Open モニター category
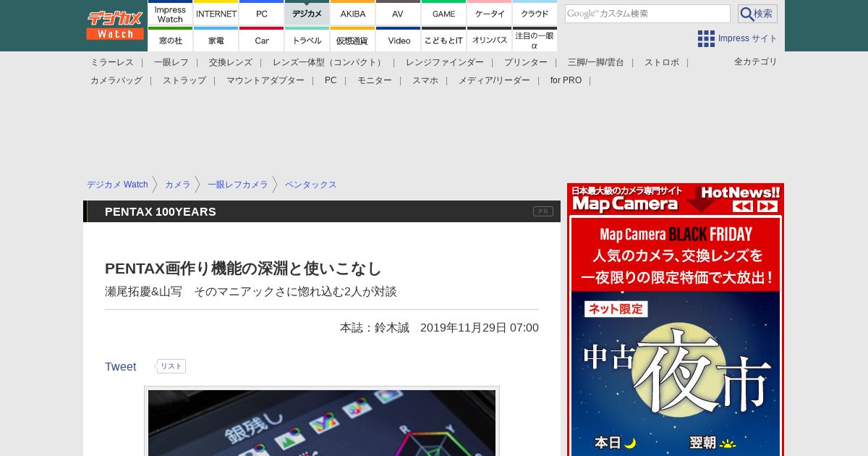 [375, 80]
